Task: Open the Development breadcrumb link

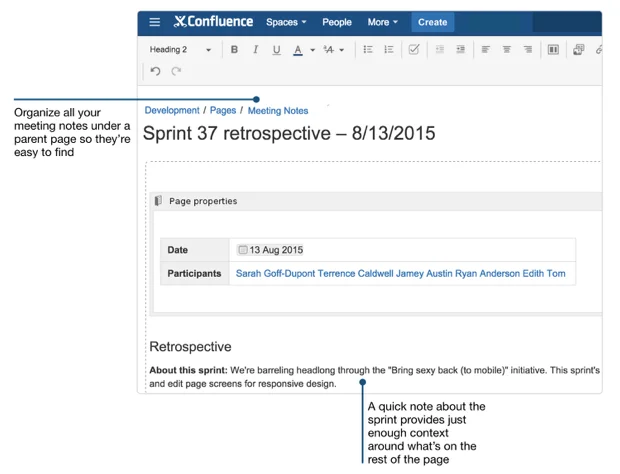Action: [172, 110]
